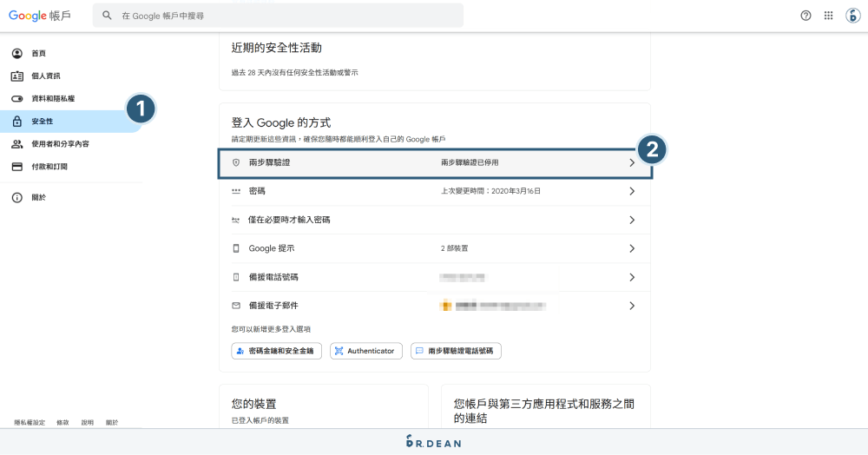
Task: Open the Google apps grid icon
Action: [828, 16]
